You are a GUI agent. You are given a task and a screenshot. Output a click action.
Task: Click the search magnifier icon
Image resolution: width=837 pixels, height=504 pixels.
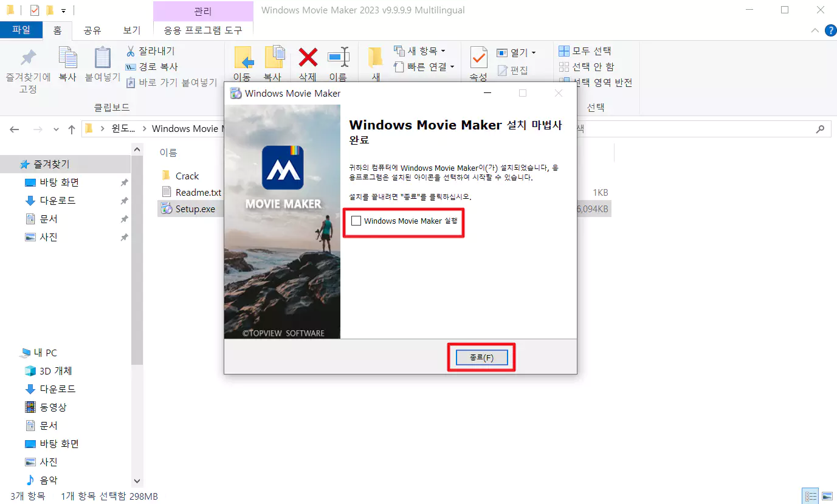tap(821, 129)
